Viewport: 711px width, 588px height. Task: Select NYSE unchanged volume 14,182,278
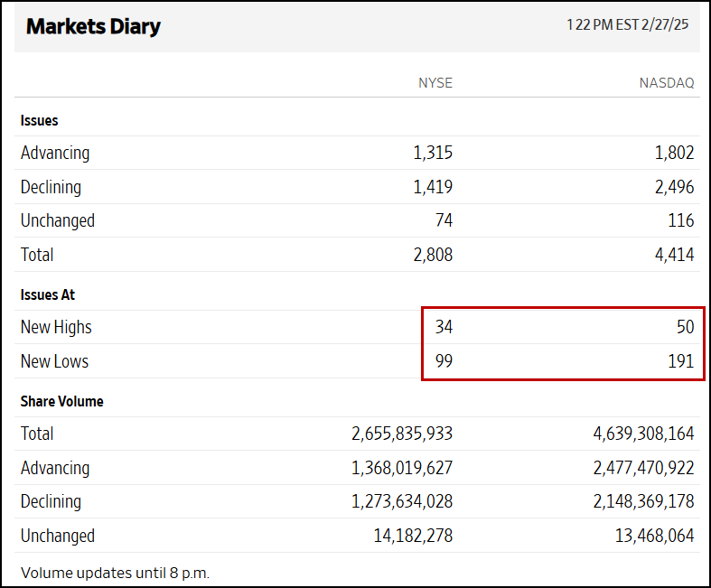(413, 536)
